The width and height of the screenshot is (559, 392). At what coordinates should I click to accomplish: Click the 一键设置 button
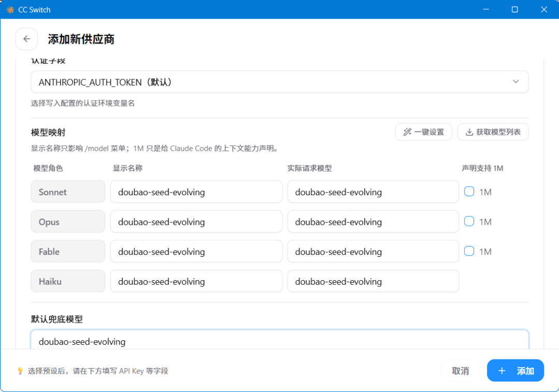pyautogui.click(x=423, y=132)
